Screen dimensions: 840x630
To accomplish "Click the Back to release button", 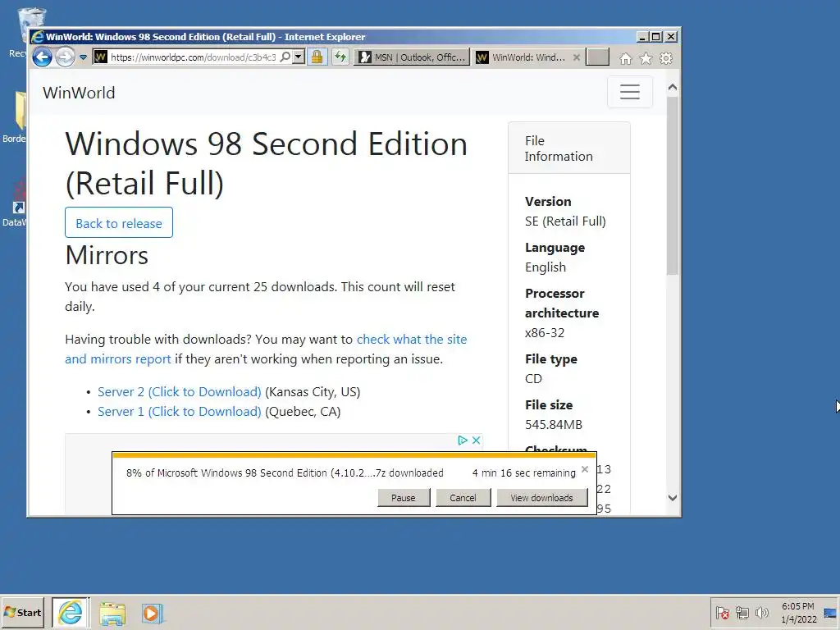I will (x=119, y=222).
